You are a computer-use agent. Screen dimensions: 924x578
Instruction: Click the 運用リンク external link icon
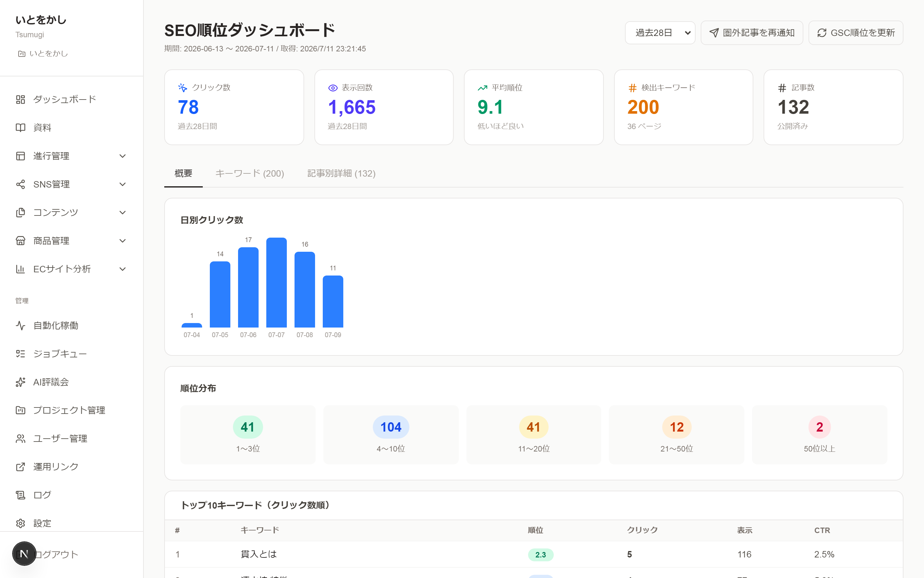pyautogui.click(x=20, y=467)
